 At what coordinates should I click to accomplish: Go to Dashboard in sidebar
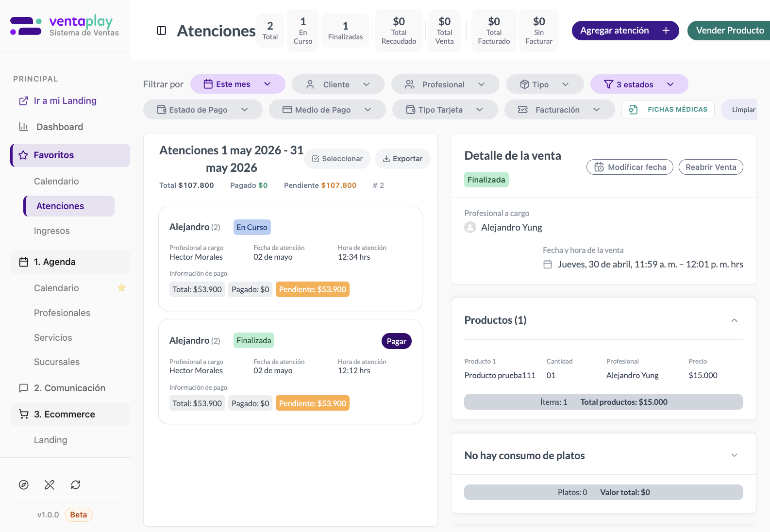point(60,127)
